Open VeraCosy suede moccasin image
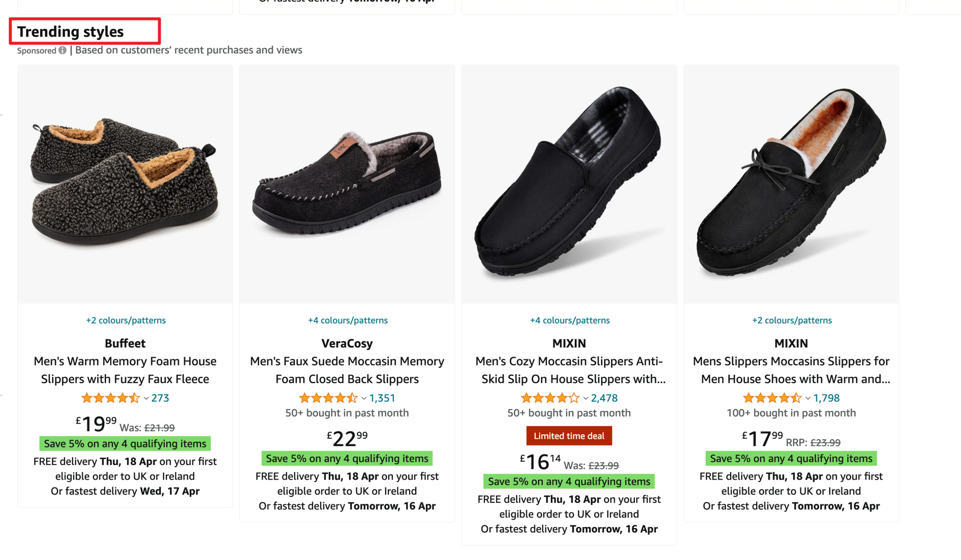This screenshot has width=961, height=560. 347,184
